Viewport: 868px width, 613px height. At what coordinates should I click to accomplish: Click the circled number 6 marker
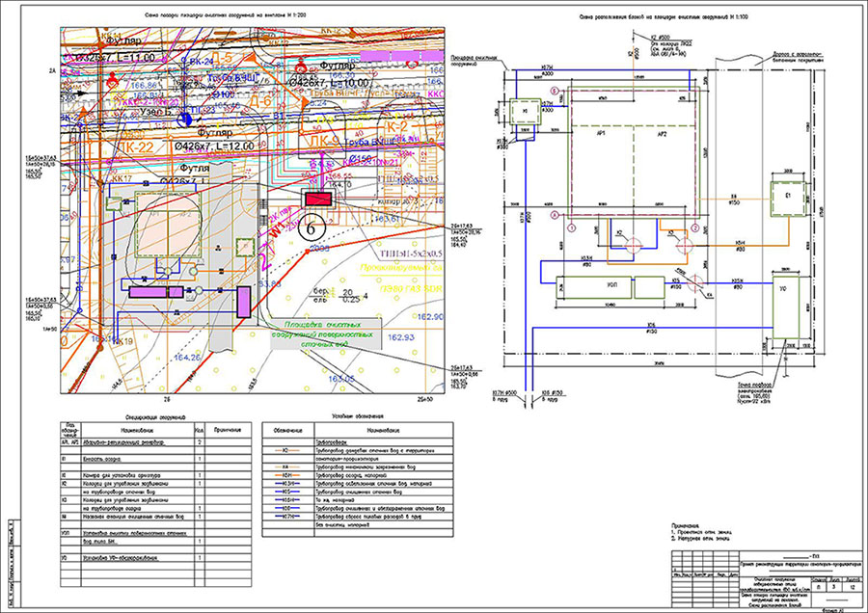[x=312, y=228]
